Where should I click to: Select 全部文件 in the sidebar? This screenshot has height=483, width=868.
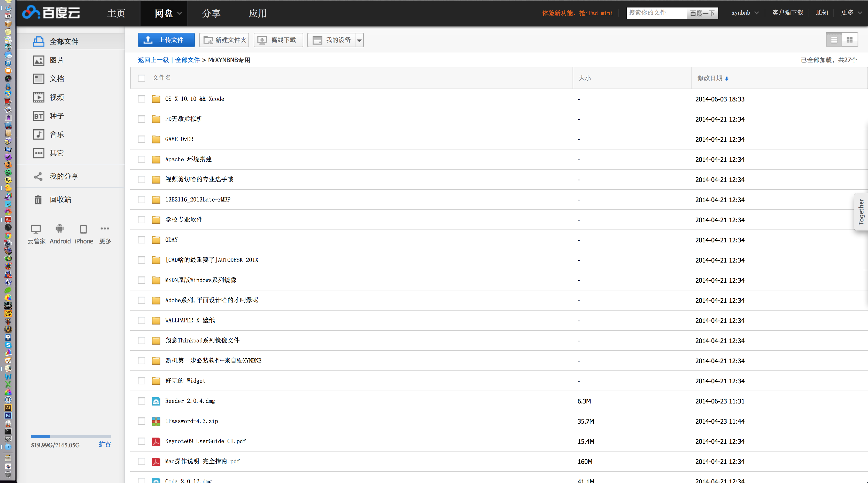click(71, 42)
